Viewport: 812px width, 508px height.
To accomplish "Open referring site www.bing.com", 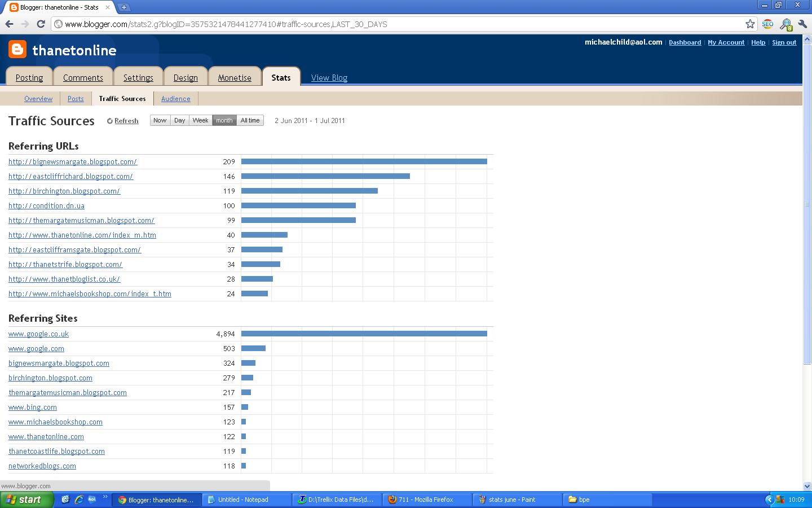I will point(33,407).
